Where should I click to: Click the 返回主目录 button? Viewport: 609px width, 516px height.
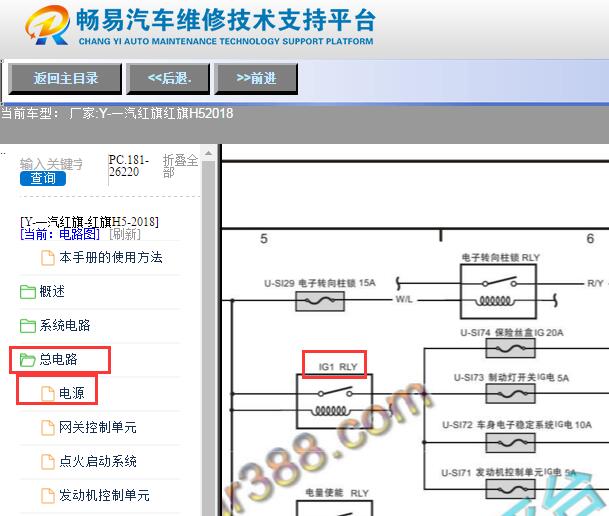(65, 79)
